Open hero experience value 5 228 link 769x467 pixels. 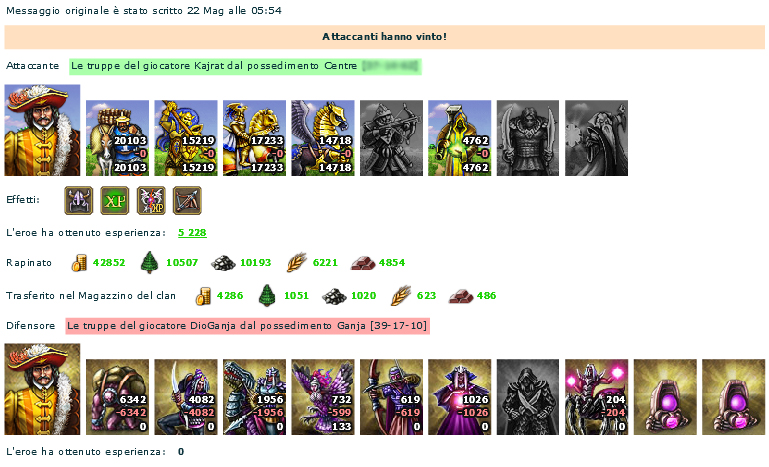pyautogui.click(x=192, y=233)
